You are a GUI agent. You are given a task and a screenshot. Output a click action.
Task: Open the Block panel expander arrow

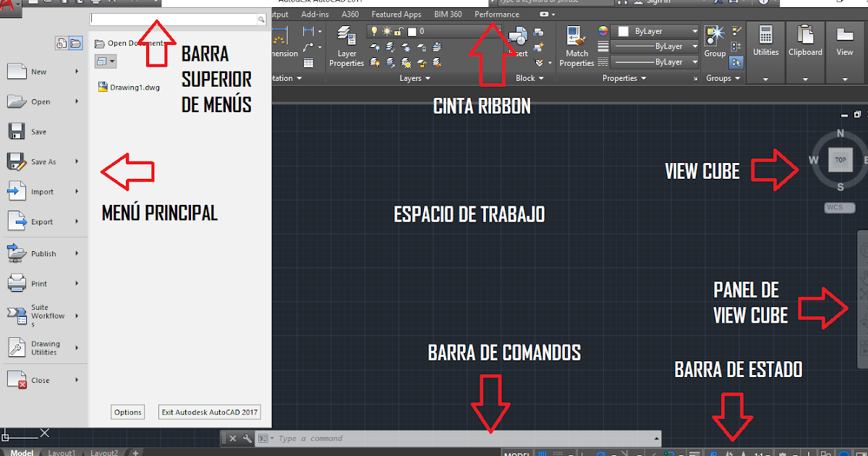pos(540,78)
